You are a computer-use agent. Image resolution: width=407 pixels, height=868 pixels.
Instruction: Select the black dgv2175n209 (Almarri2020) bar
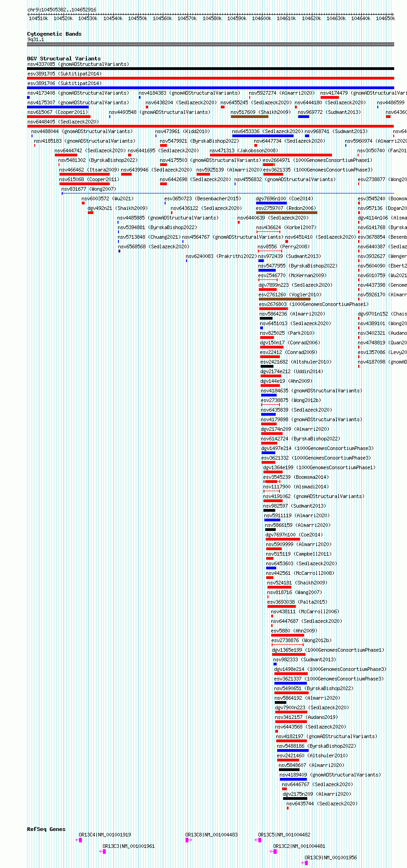[x=295, y=798]
